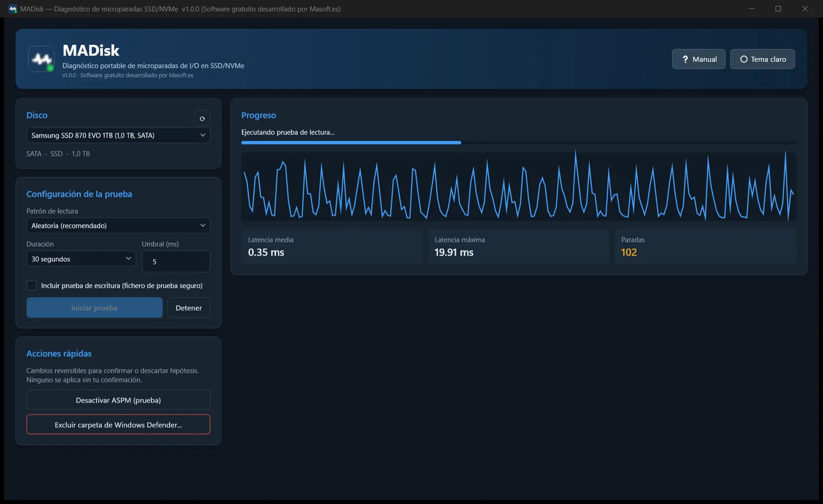Click the Acciones rápidas heading
The height and width of the screenshot is (504, 823).
coord(59,353)
